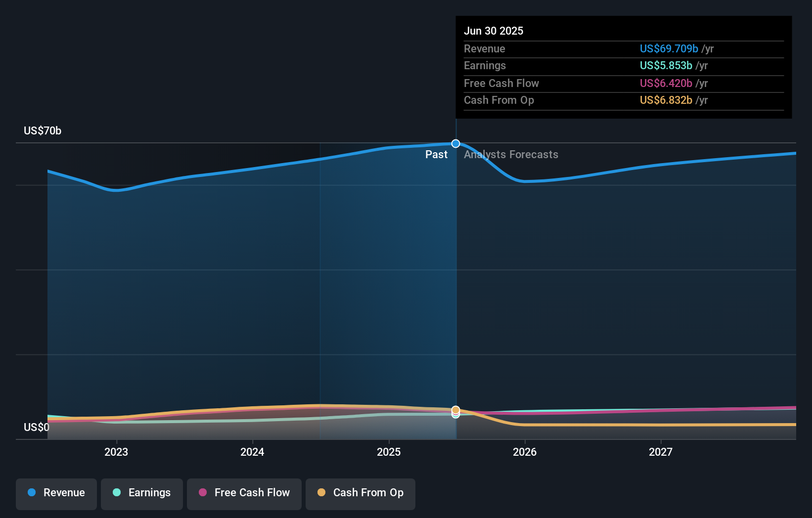This screenshot has height=518, width=812.
Task: Click the yellow Cash From Op legend dot
Action: click(322, 493)
